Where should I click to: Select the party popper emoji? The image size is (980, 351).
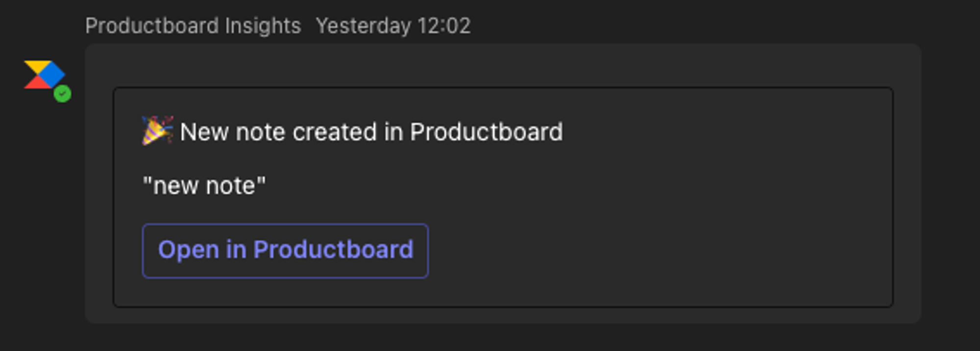coord(157,131)
